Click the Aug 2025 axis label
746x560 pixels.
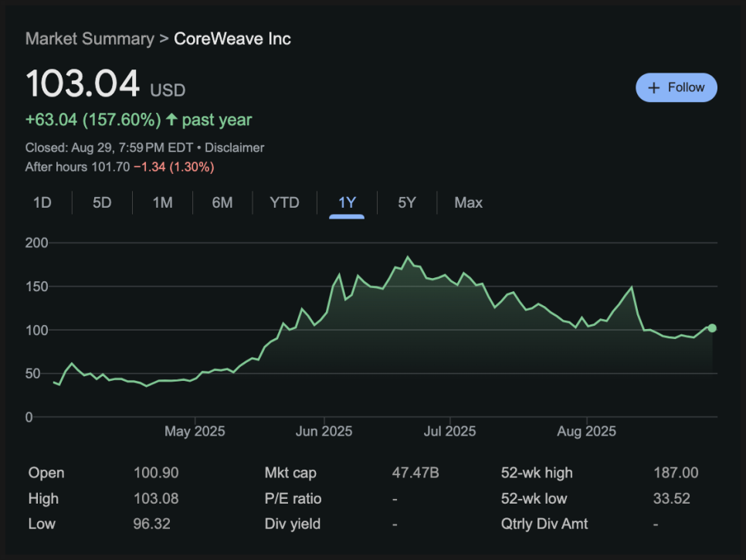pos(587,431)
